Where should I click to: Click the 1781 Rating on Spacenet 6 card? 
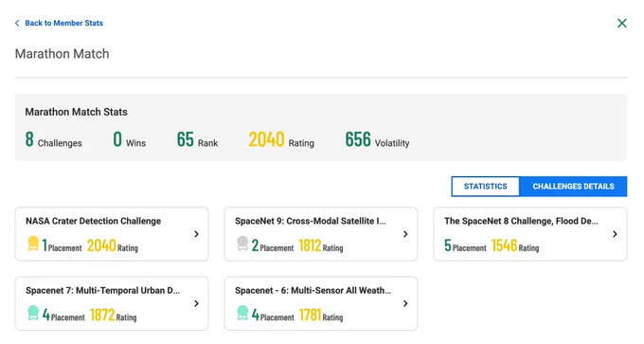click(x=321, y=316)
